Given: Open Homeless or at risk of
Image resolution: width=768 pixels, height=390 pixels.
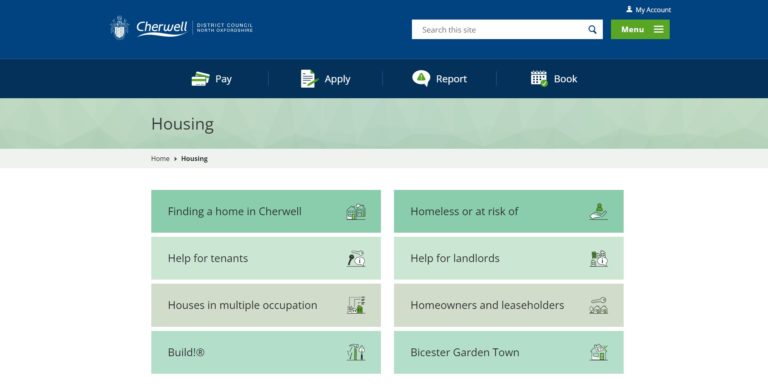Looking at the screenshot, I should coord(508,211).
